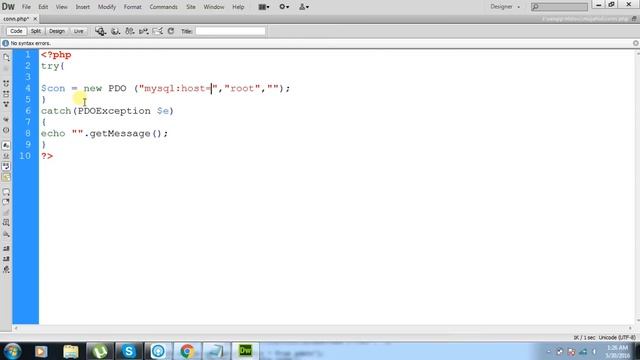Viewport: 640px width, 360px height.
Task: Open the Modify menu
Action: (107, 7)
